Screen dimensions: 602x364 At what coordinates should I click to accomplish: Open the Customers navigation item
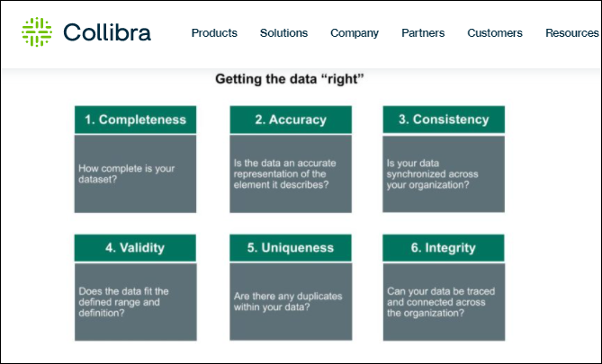point(495,33)
